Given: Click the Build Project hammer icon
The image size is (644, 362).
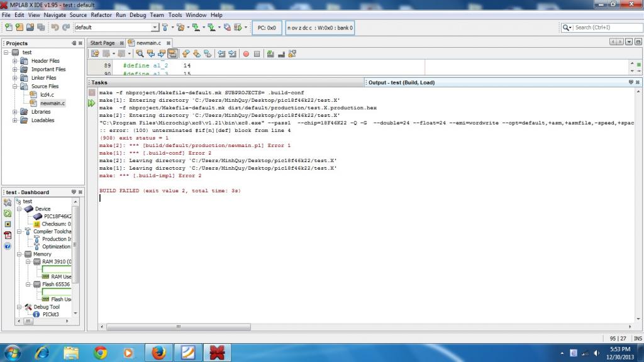Looking at the screenshot, I should 165,28.
